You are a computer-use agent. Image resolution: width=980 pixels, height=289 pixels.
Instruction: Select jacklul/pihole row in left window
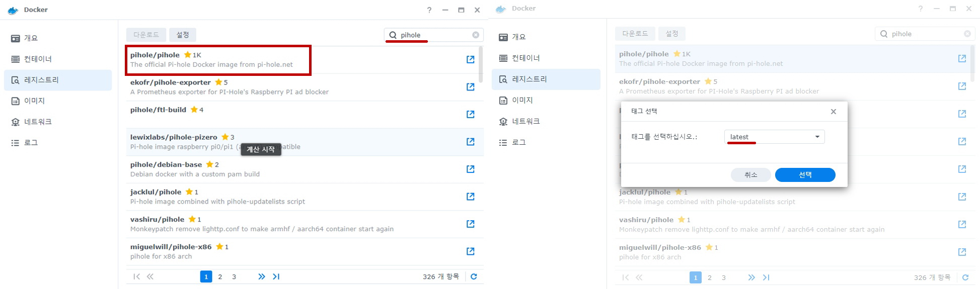tap(305, 197)
